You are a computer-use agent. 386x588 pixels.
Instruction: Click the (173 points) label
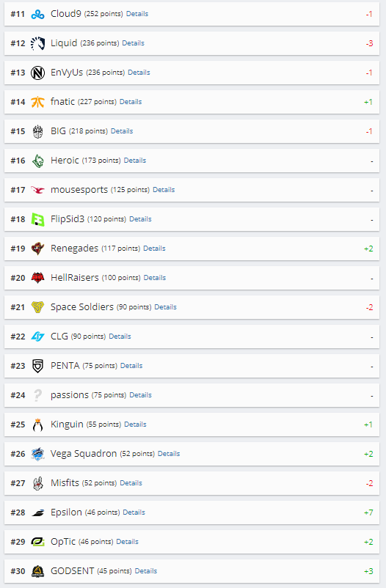[101, 161]
